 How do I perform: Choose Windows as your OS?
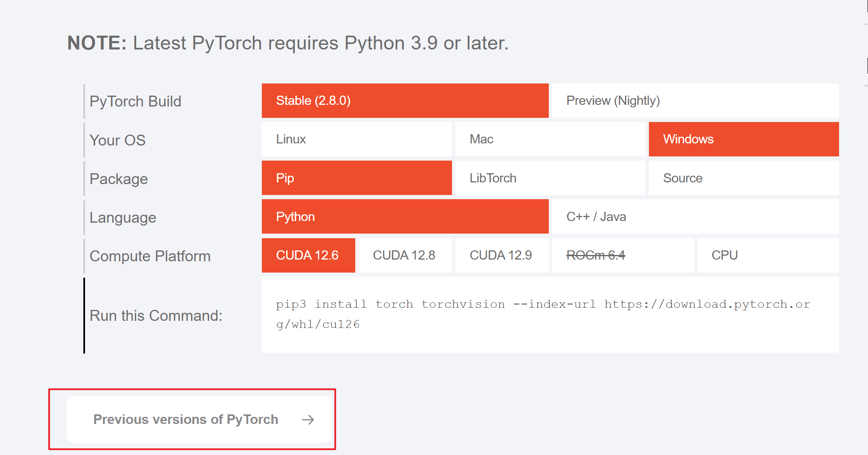coord(744,139)
